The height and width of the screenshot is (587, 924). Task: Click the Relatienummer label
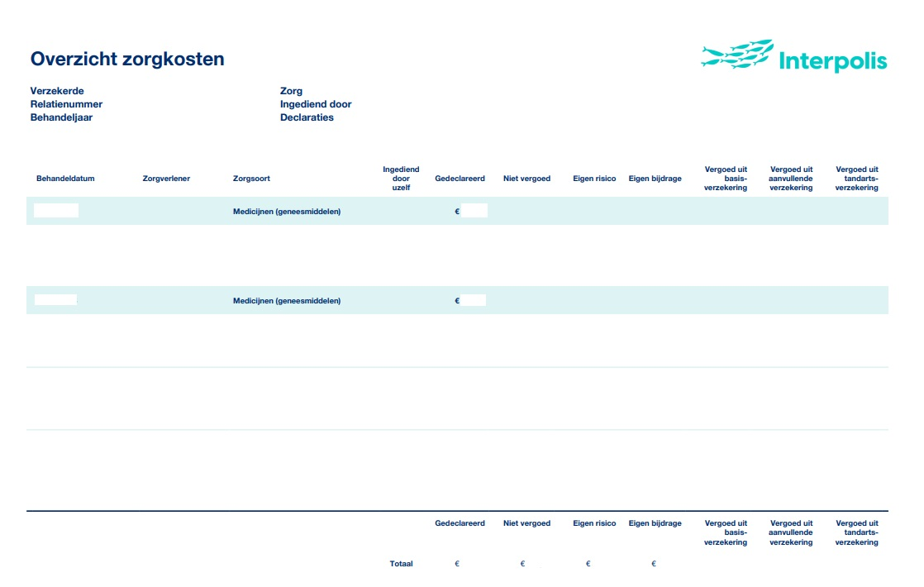coord(66,104)
